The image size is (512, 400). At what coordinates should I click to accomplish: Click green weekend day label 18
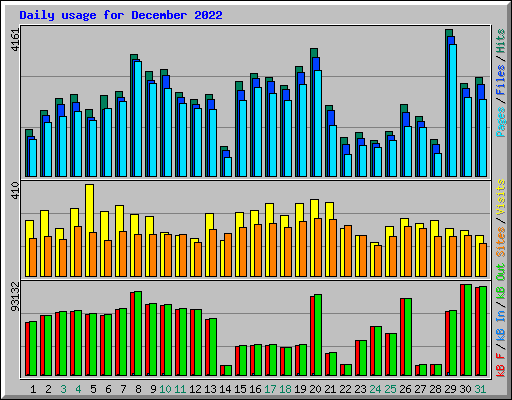(285, 389)
